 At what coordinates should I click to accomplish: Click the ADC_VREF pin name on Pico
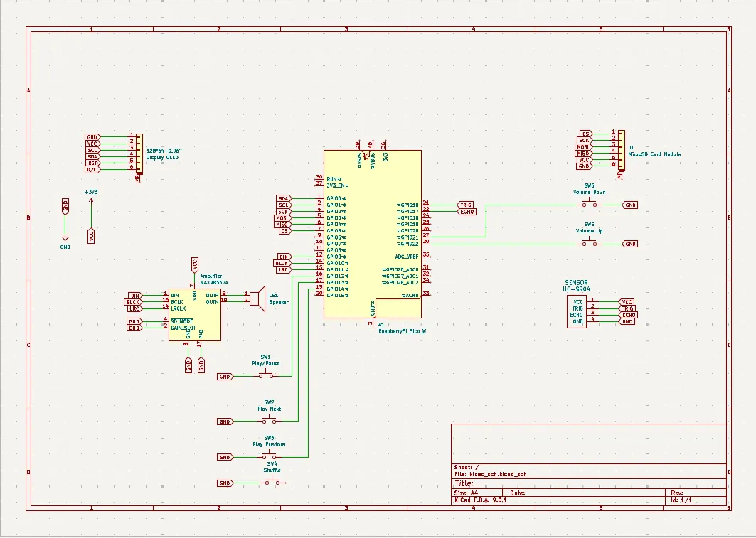click(x=406, y=257)
